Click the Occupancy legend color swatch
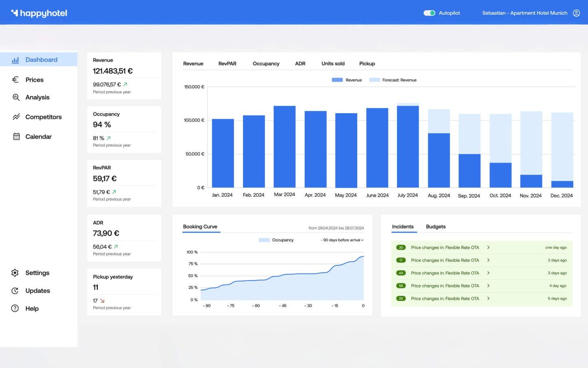 (x=264, y=240)
